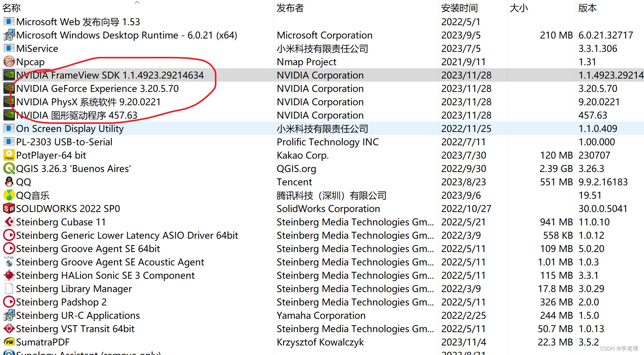Click the Steinberg Padshop 2 icon
The height and width of the screenshot is (355, 644).
[x=9, y=302]
